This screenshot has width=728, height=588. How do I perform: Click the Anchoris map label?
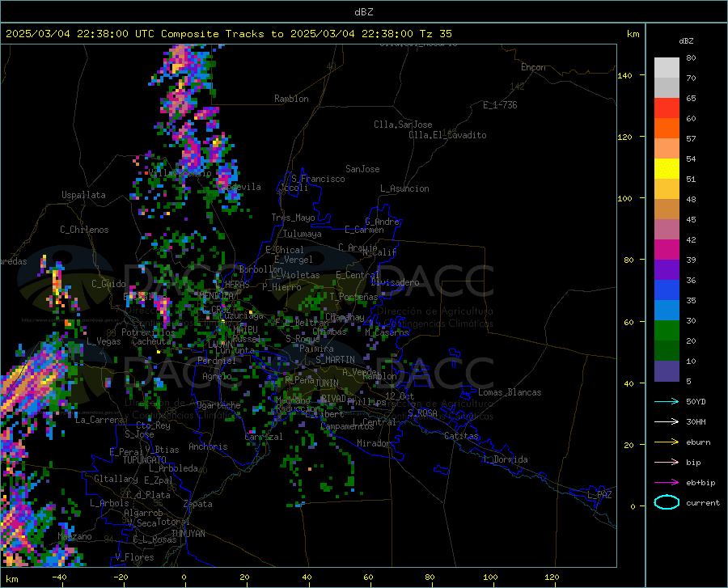click(208, 446)
